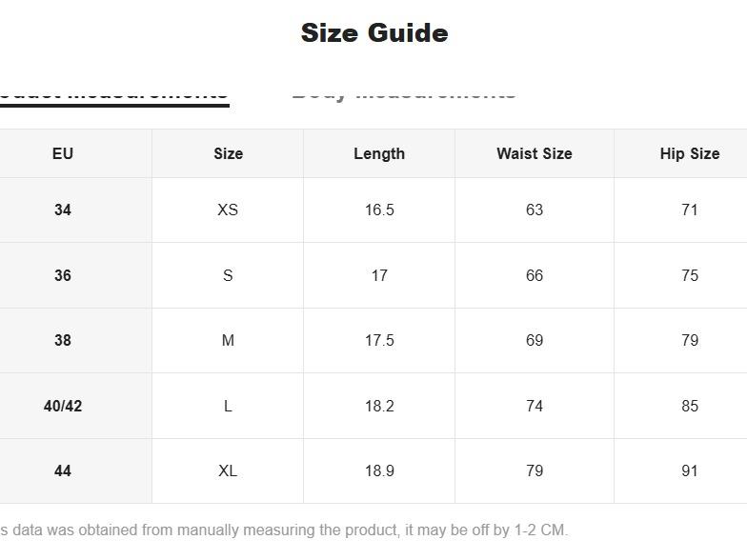Click EU size 34 row label

(63, 210)
